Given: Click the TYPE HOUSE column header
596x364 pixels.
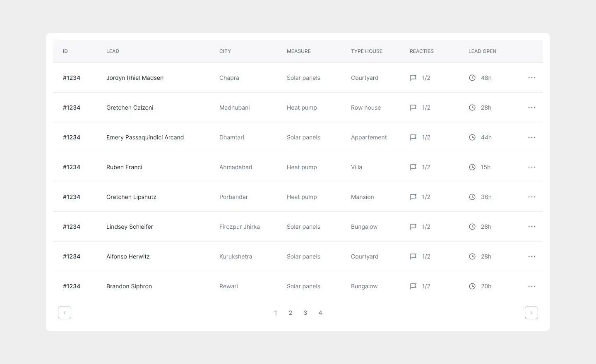Looking at the screenshot, I should 367,51.
